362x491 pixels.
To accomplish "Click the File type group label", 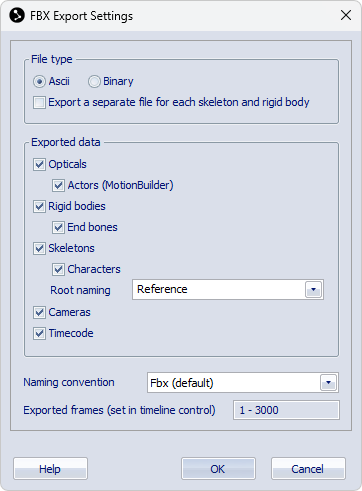I will coord(52,59).
